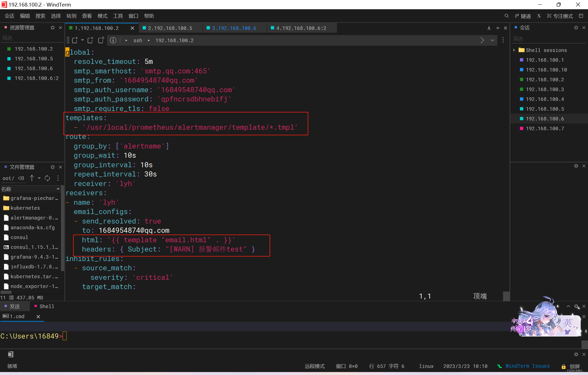Switch to the Shell pane tab at the bottom
588x375 pixels.
(47, 306)
